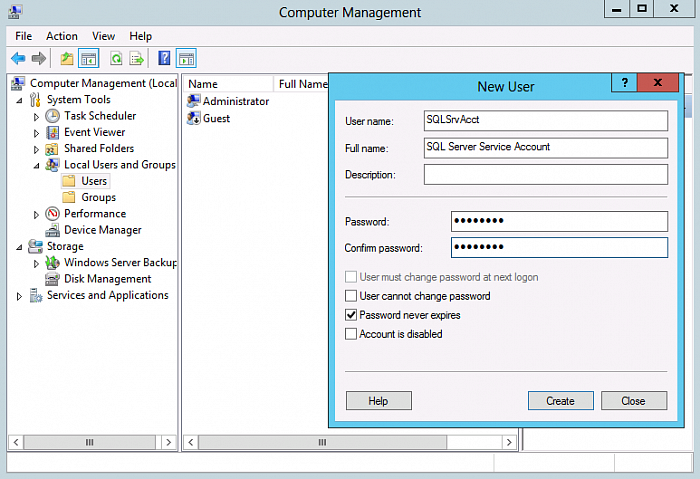
Task: Select the Administrator user icon
Action: click(194, 101)
